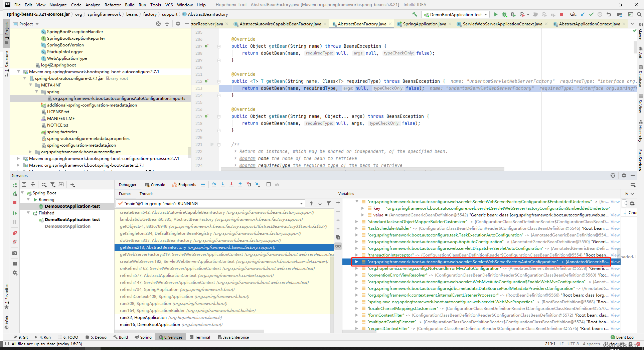Click View Breakpoints double red circle icon
644x350 pixels.
[15, 233]
